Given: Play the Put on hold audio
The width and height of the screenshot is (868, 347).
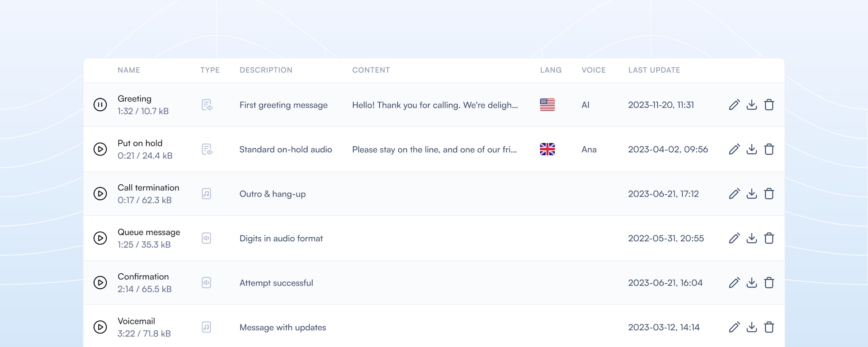Looking at the screenshot, I should [x=100, y=149].
